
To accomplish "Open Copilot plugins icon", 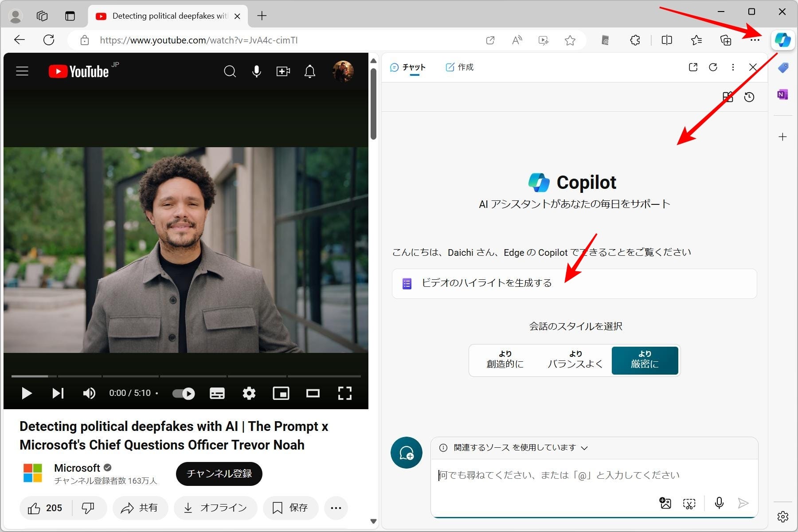I will click(x=728, y=97).
